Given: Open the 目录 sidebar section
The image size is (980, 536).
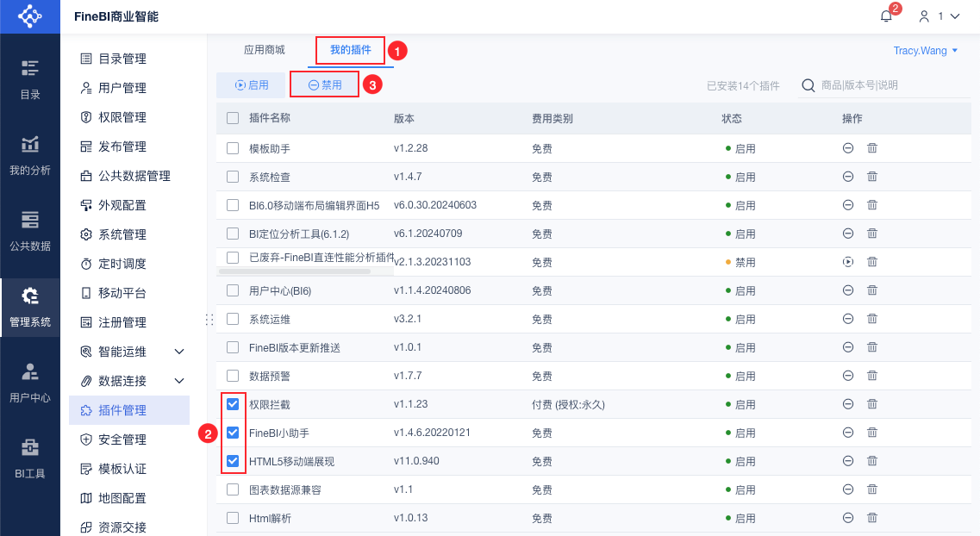Looking at the screenshot, I should (x=30, y=79).
